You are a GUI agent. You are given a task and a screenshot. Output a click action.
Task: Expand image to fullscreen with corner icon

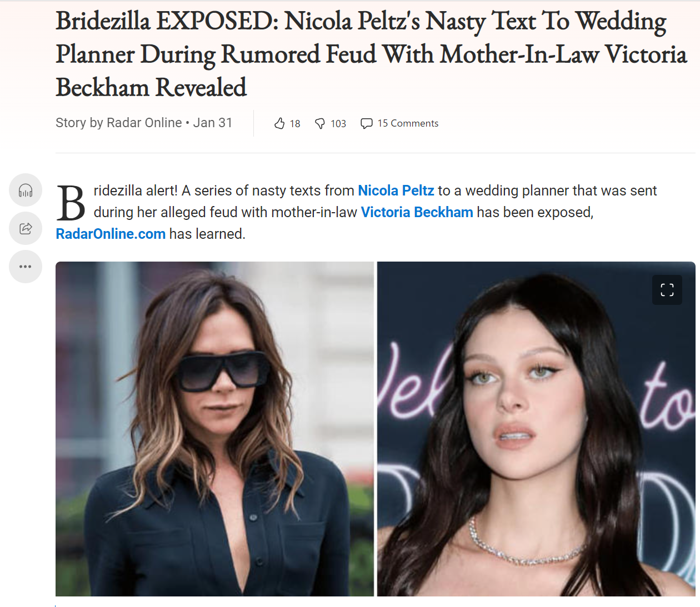(667, 290)
